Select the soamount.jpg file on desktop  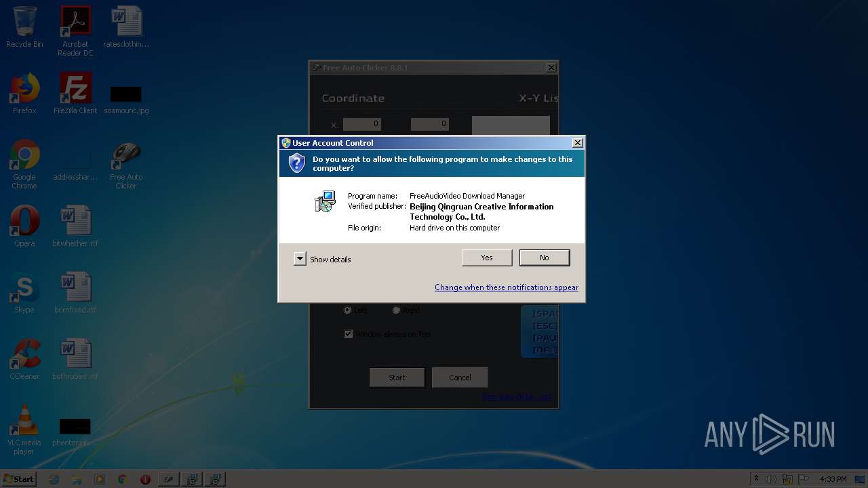tap(126, 99)
